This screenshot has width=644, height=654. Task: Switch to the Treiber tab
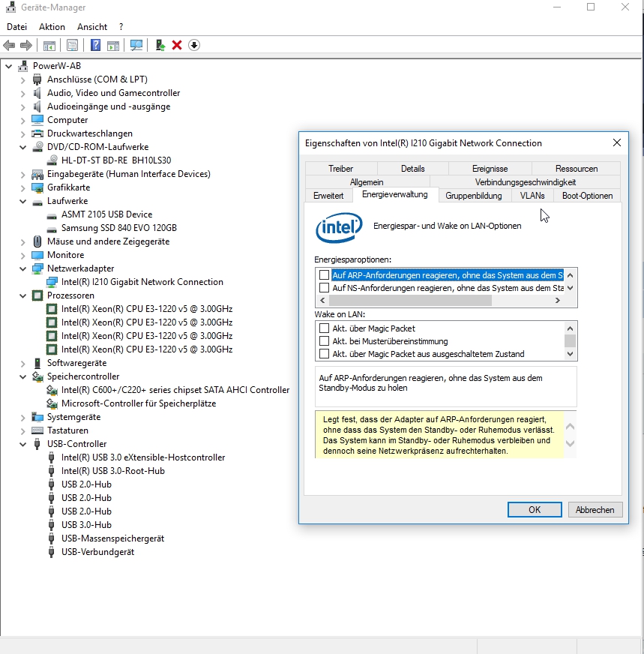point(340,169)
